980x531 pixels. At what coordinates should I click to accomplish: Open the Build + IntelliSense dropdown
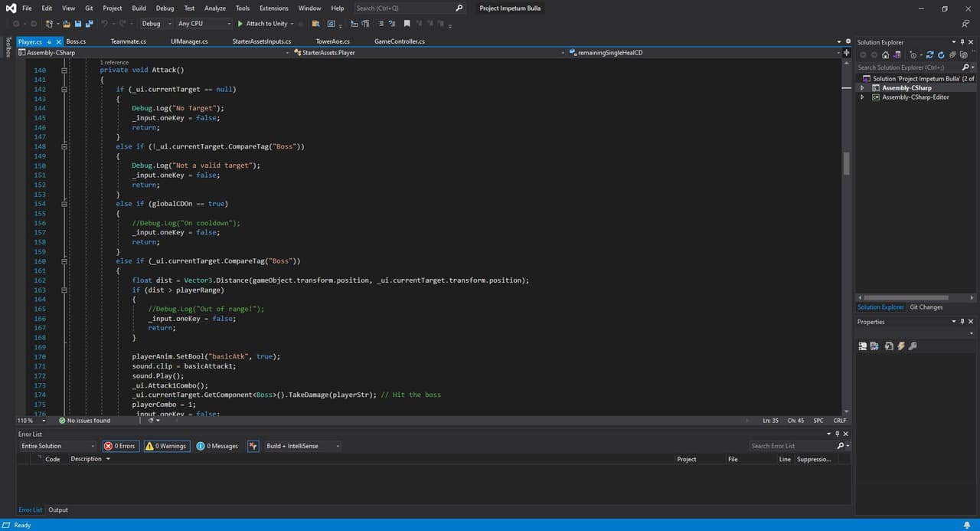(x=302, y=446)
